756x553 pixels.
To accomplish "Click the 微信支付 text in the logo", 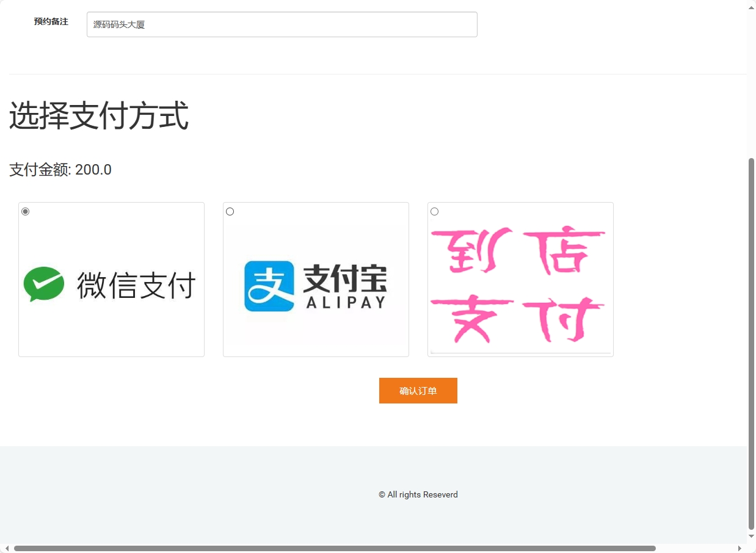I will [136, 283].
